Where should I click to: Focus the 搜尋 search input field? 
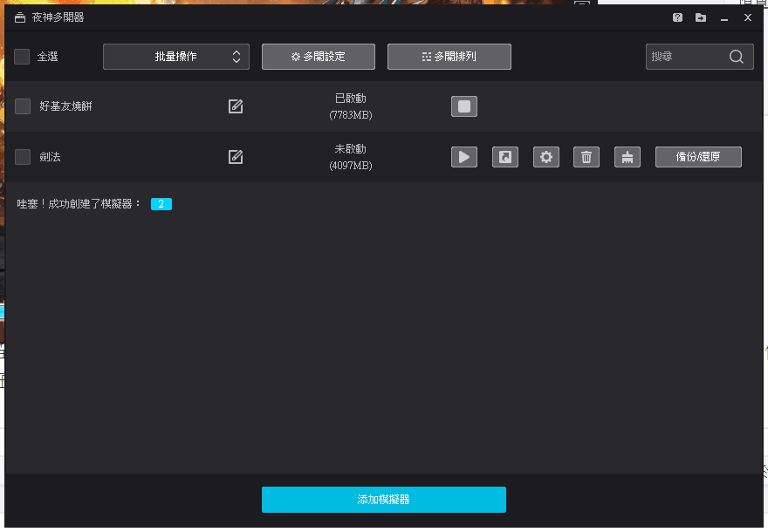pyautogui.click(x=685, y=57)
